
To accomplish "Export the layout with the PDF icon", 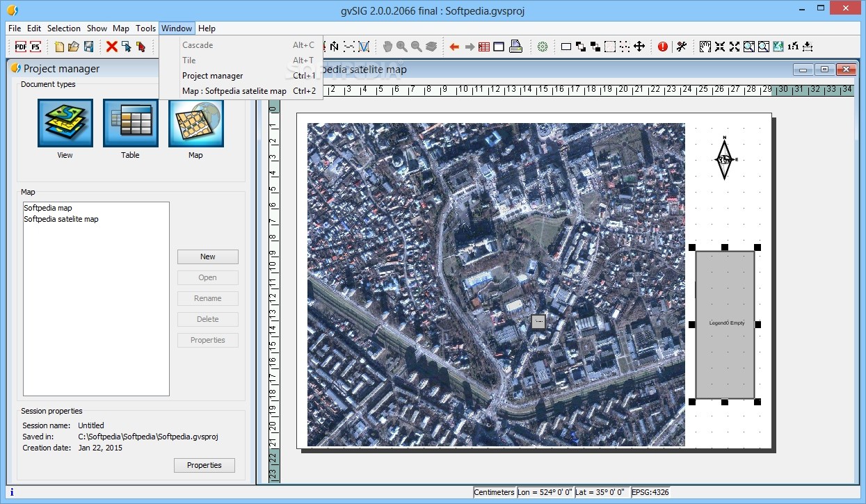I will (20, 47).
